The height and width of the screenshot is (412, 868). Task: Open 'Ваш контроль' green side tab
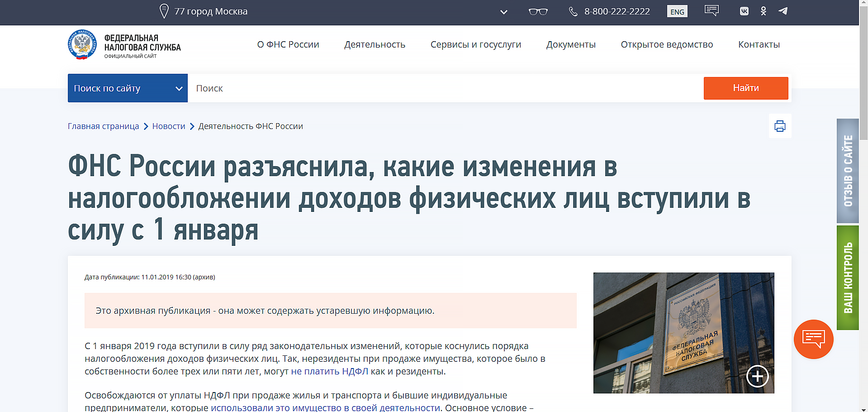coord(848,278)
